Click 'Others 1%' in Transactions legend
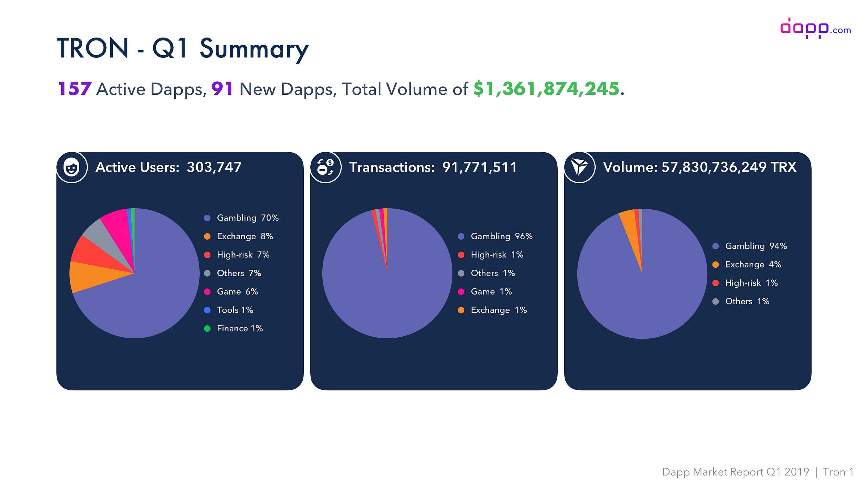 493,273
